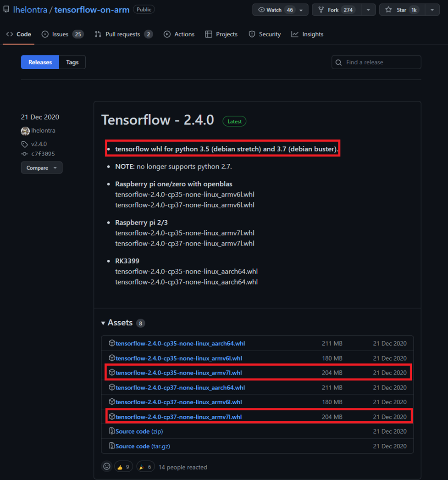
Task: Open the Star lists dropdown arrow
Action: click(432, 10)
